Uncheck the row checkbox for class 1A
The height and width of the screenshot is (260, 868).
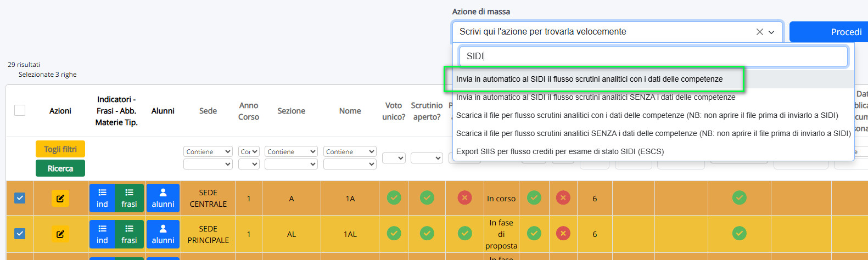pyautogui.click(x=20, y=198)
